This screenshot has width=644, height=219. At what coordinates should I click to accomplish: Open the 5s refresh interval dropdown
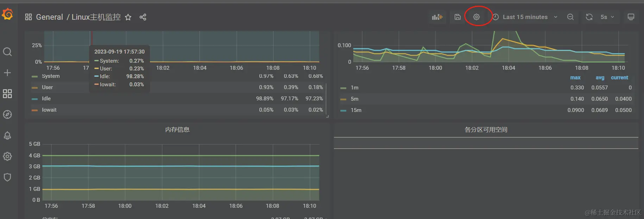click(607, 17)
